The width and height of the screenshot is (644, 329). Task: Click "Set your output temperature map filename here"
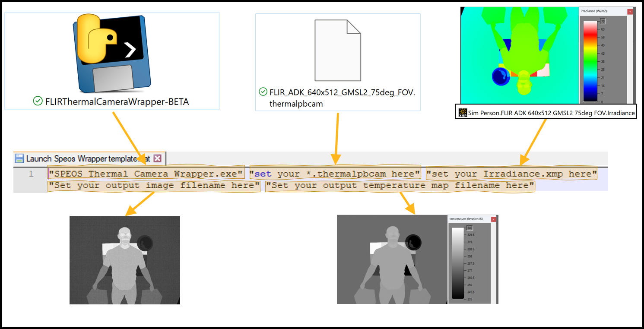[x=400, y=186]
